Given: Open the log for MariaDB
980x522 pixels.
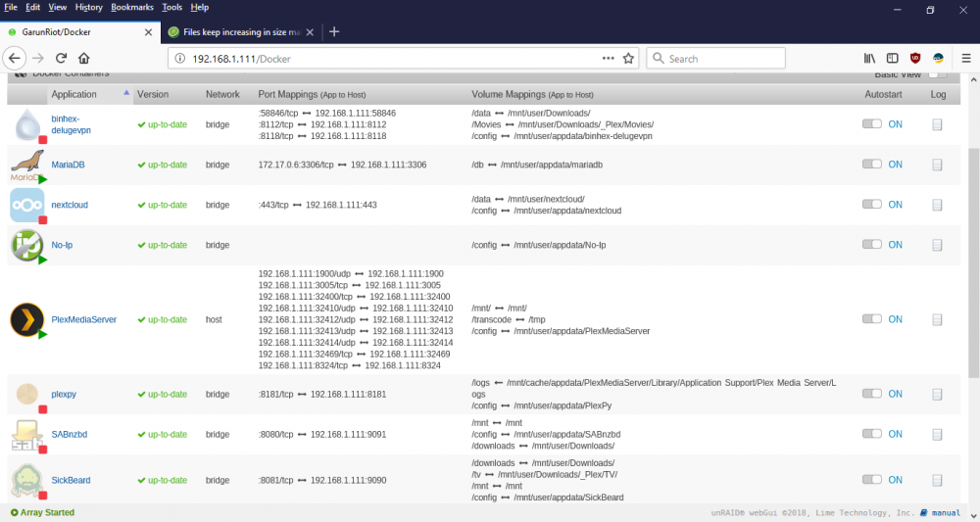Looking at the screenshot, I should pyautogui.click(x=937, y=165).
